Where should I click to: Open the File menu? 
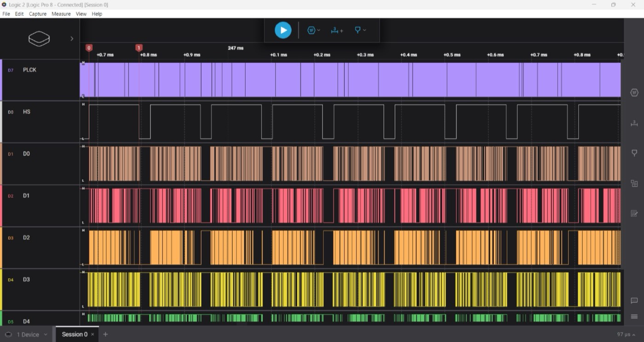tap(6, 14)
